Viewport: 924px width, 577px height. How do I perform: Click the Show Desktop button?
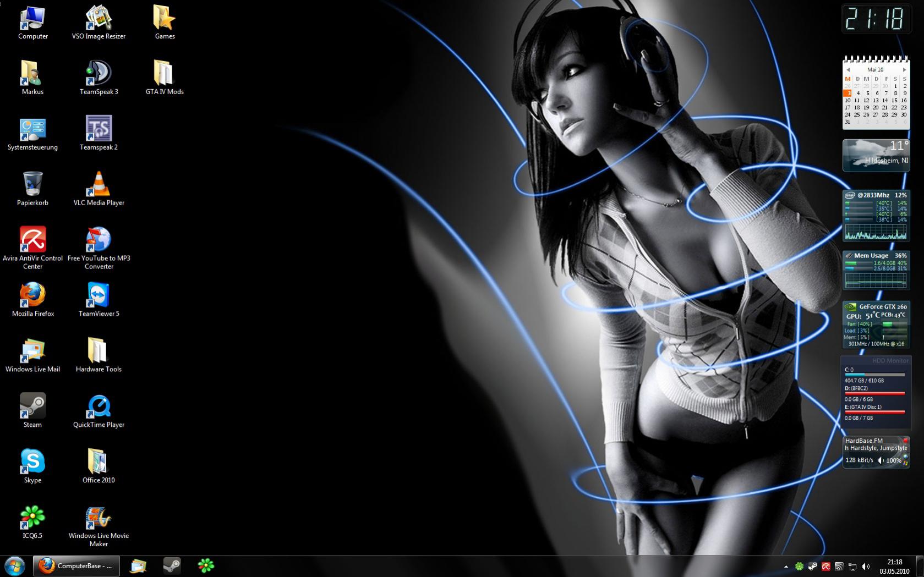920,567
